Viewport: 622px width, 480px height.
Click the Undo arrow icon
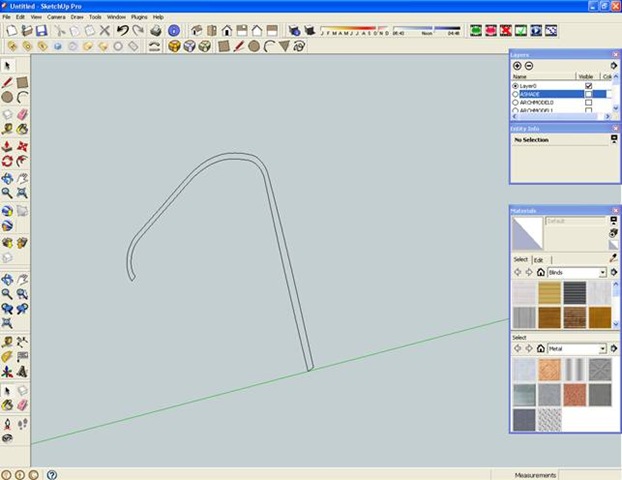(x=123, y=31)
